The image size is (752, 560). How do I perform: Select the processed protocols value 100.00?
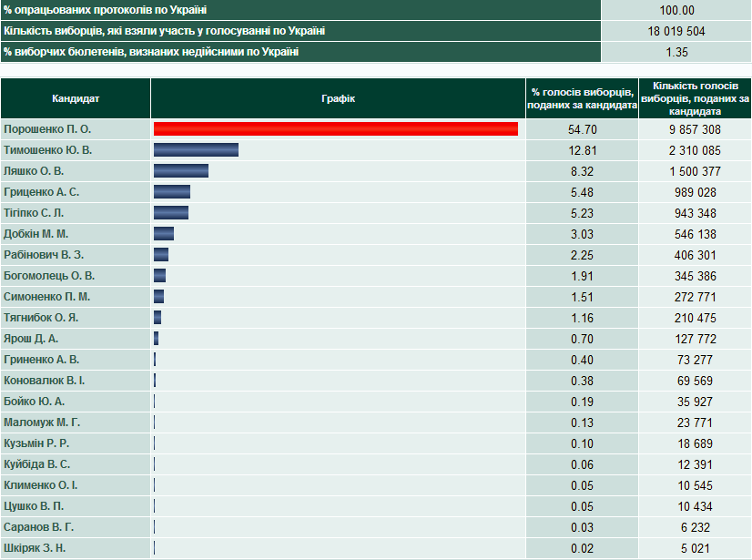click(x=676, y=10)
